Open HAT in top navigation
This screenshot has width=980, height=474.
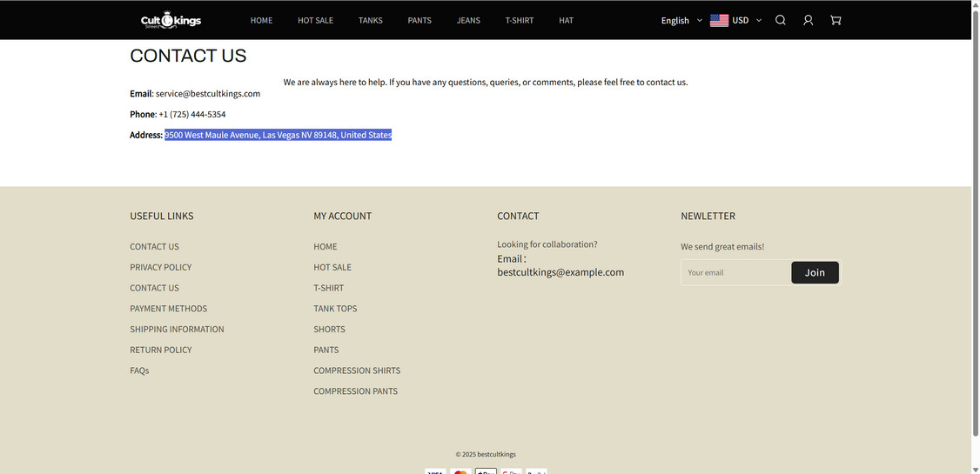point(567,20)
